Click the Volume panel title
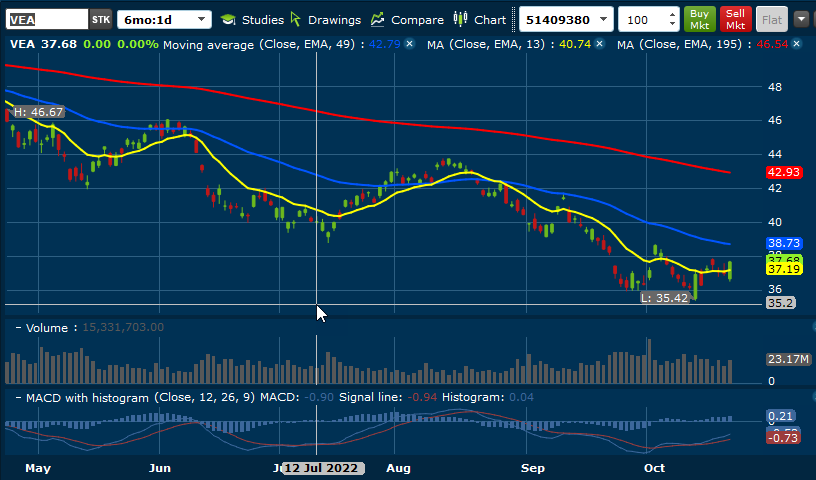 click(x=47, y=328)
